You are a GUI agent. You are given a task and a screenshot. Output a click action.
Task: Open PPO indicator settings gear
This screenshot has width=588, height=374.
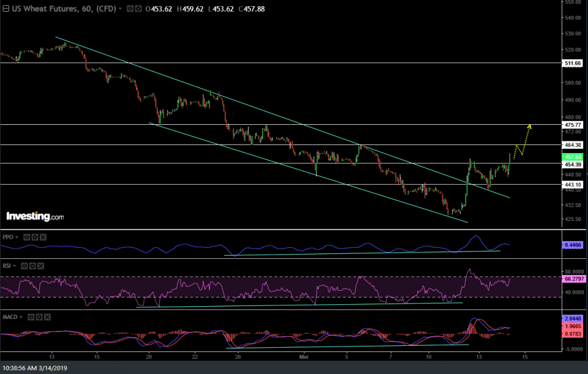coord(35,237)
